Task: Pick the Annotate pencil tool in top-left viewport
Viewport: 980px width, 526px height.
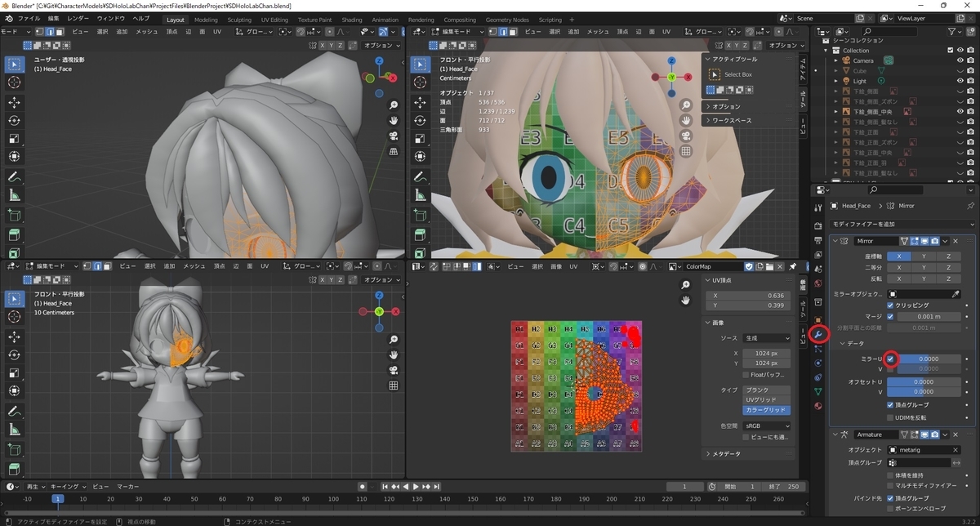Action: click(x=14, y=177)
